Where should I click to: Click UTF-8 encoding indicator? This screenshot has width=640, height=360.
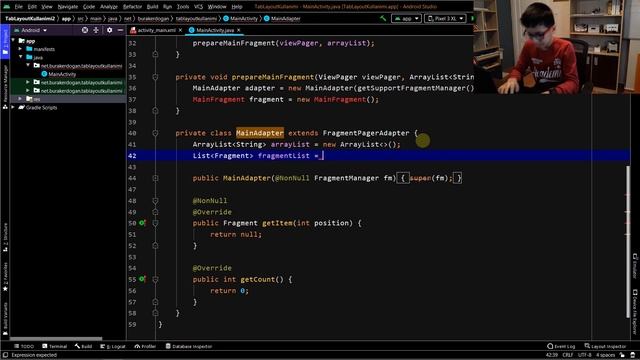coord(584,355)
